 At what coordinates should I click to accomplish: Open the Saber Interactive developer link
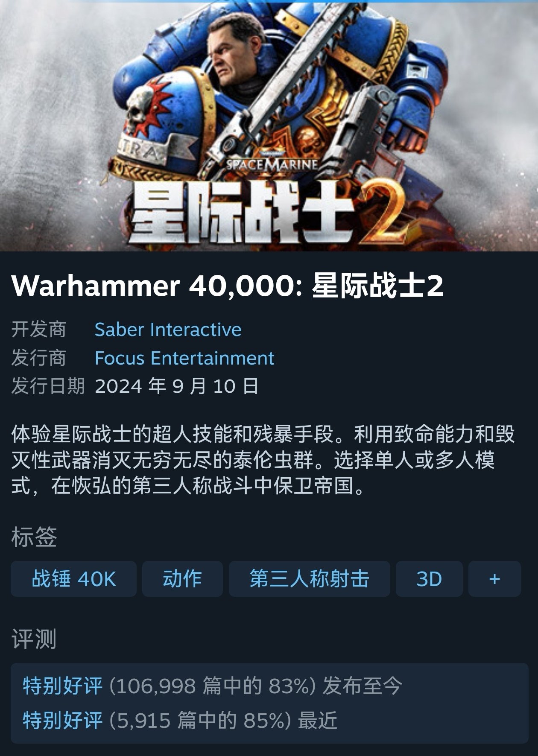pyautogui.click(x=168, y=330)
